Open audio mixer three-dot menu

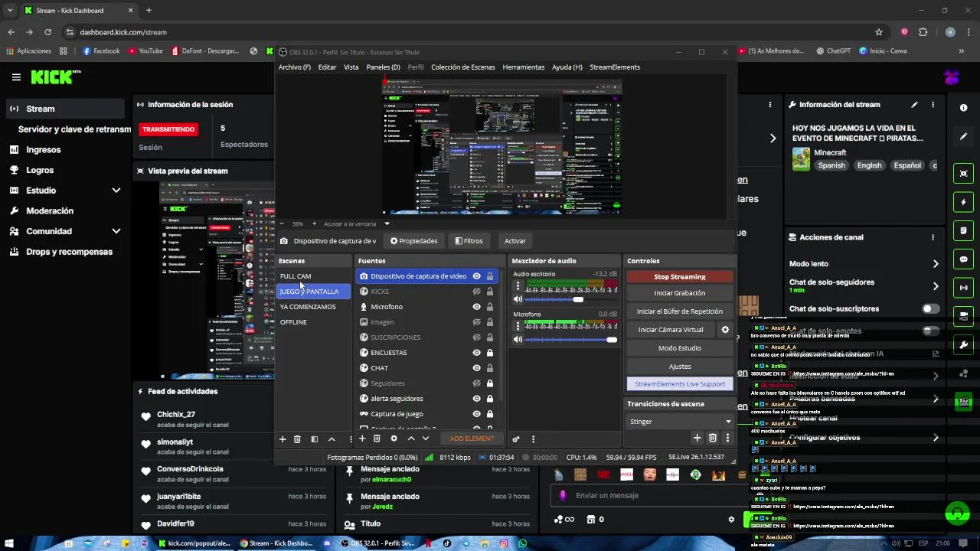click(x=533, y=439)
